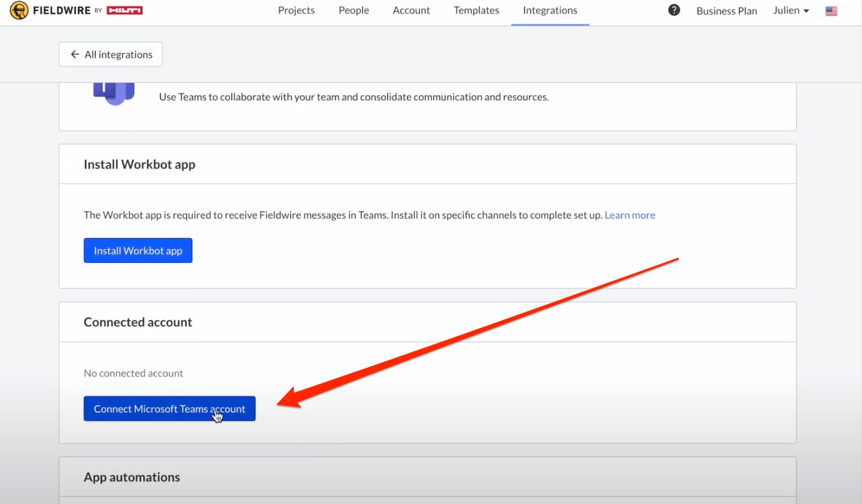Click Install Workbot app button
This screenshot has width=862, height=504.
pos(138,251)
